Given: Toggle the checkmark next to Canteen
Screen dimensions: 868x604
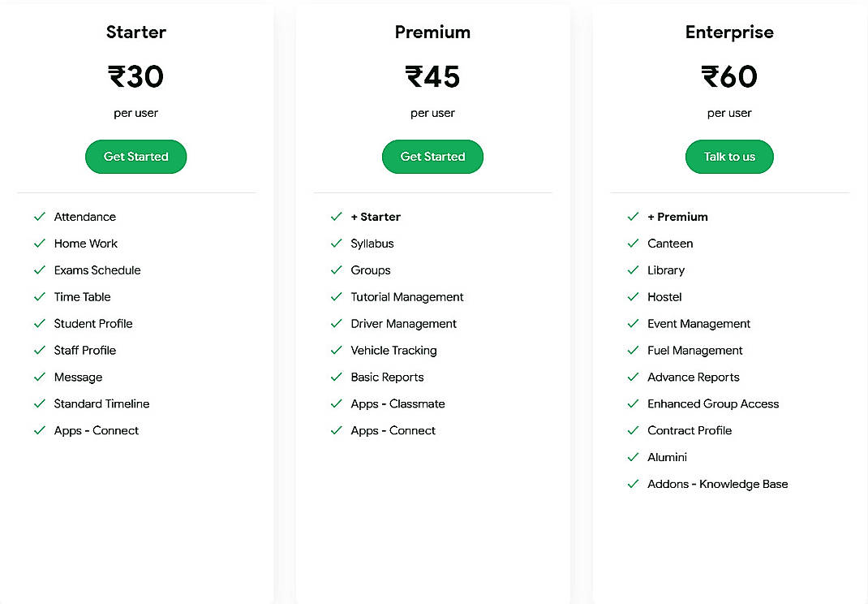Looking at the screenshot, I should pyautogui.click(x=634, y=244).
